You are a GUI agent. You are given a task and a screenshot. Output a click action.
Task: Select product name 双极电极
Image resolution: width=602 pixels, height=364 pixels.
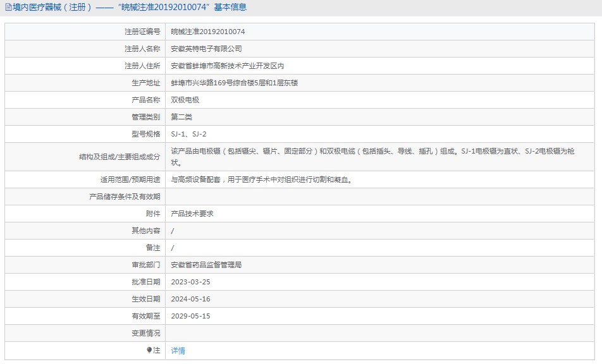(185, 100)
